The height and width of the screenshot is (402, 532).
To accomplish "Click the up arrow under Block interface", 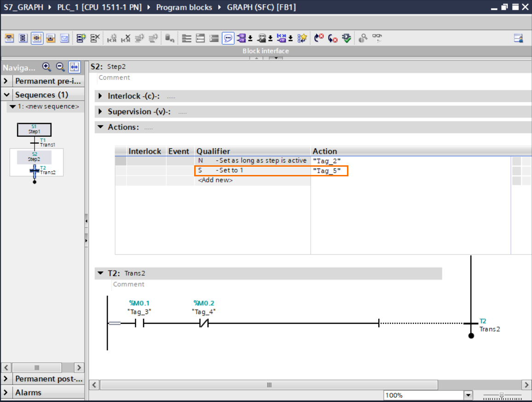I will click(256, 58).
